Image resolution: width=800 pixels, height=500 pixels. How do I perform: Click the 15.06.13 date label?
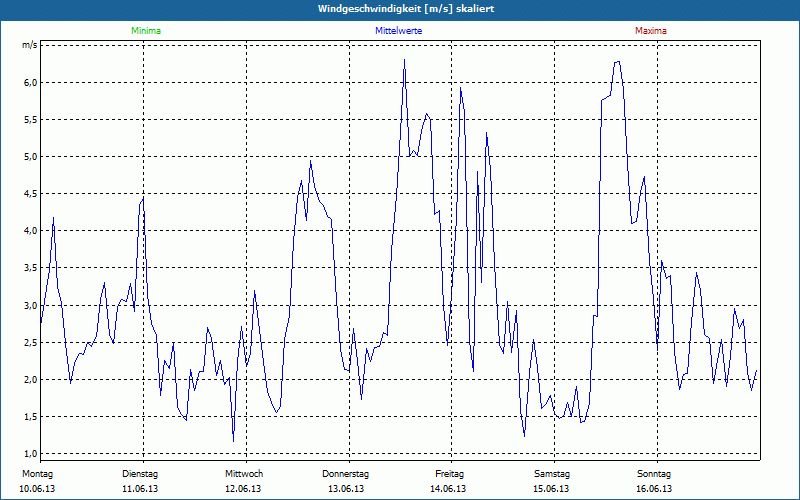[x=551, y=489]
